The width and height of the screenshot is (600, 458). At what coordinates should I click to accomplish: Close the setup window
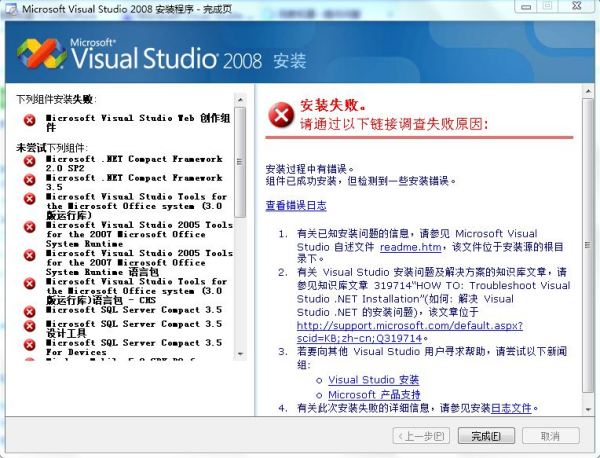tap(577, 6)
